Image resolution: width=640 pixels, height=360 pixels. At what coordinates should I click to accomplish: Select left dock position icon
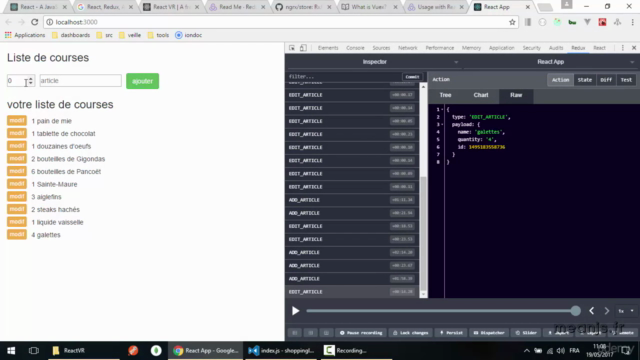point(295,333)
